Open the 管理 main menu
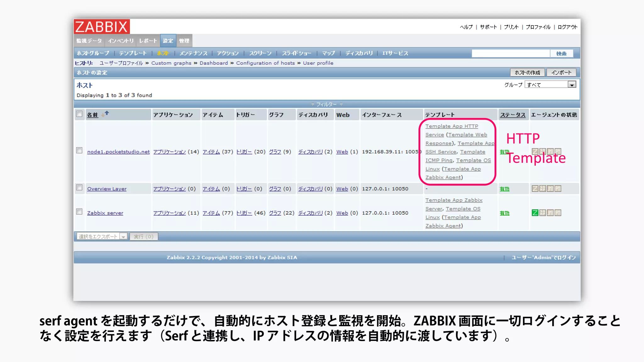The width and height of the screenshot is (644, 362). [184, 41]
